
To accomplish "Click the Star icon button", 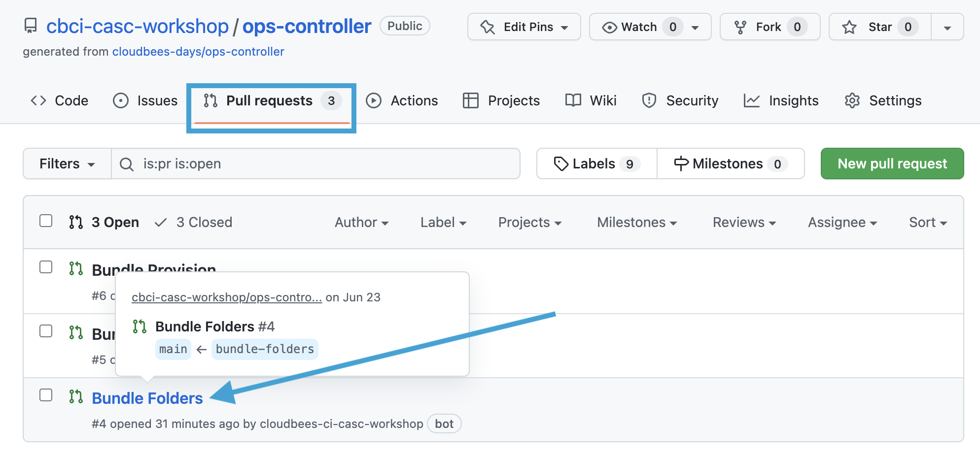I will click(849, 27).
